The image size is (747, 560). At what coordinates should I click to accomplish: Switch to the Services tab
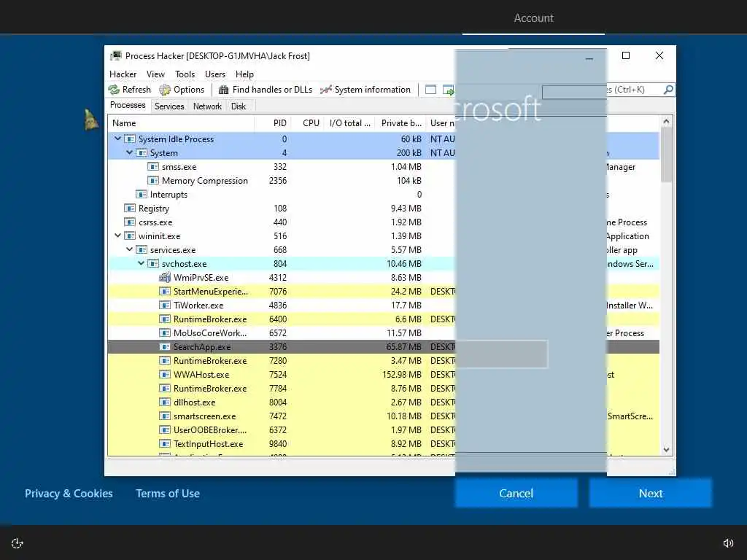[x=169, y=106]
